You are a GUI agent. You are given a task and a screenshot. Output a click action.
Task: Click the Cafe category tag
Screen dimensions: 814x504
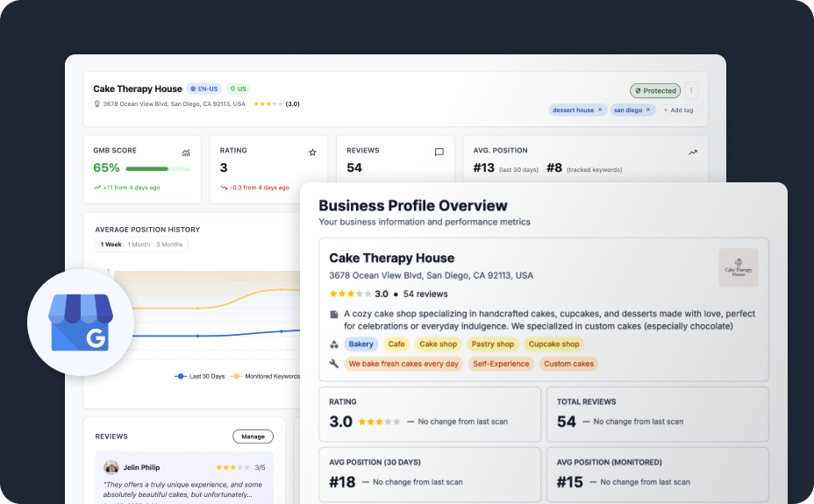[x=396, y=344]
